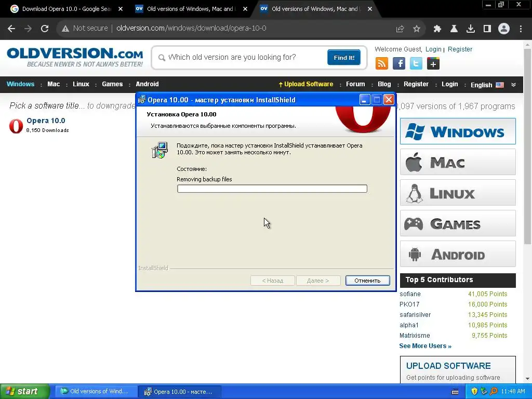Open the Forum nav link

pos(355,84)
